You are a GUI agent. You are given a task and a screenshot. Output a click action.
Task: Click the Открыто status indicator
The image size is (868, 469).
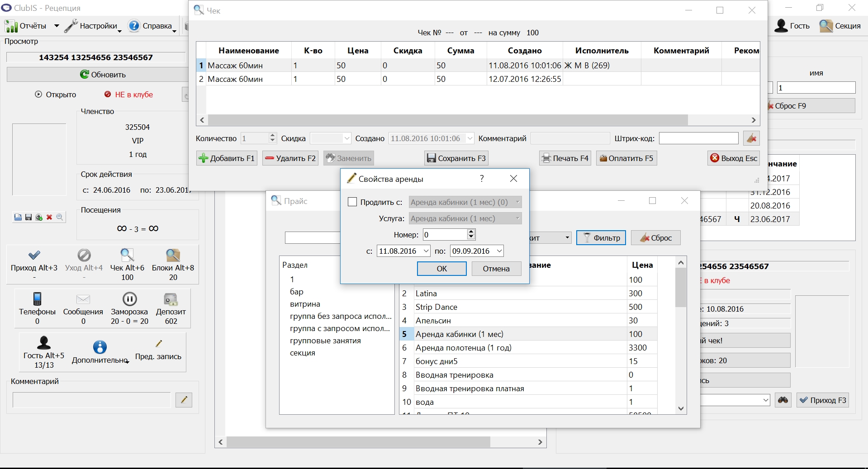pos(56,95)
